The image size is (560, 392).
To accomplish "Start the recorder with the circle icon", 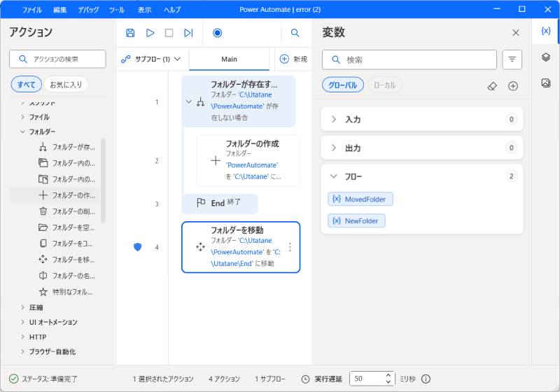I will click(218, 33).
